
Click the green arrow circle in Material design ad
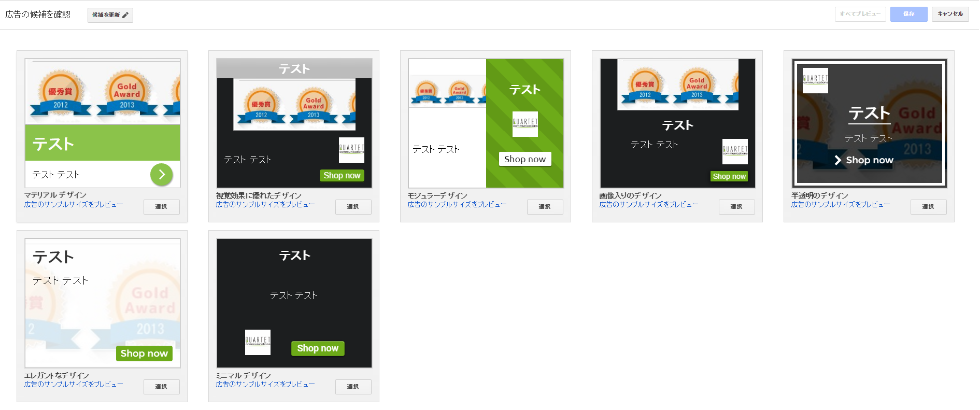point(162,175)
